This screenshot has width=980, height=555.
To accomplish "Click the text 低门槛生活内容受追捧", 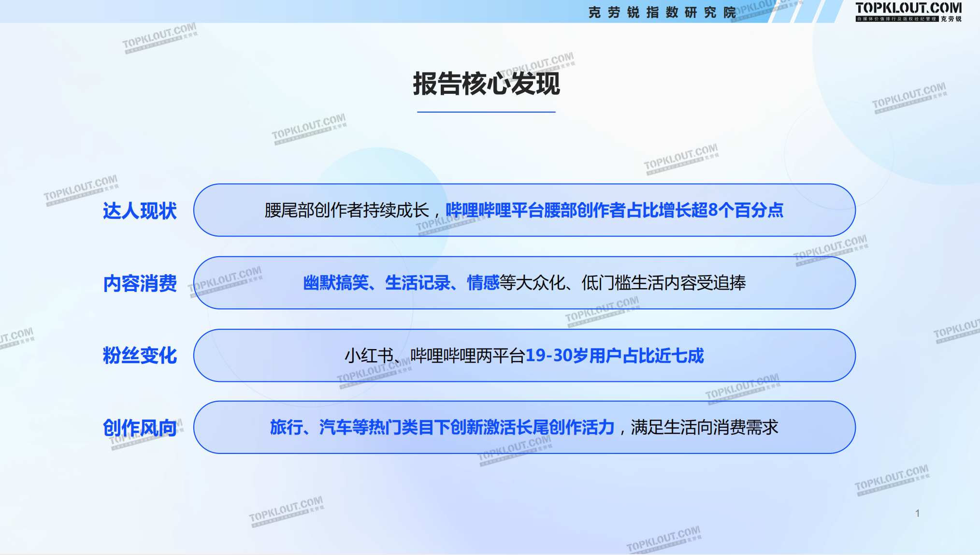I will (663, 283).
